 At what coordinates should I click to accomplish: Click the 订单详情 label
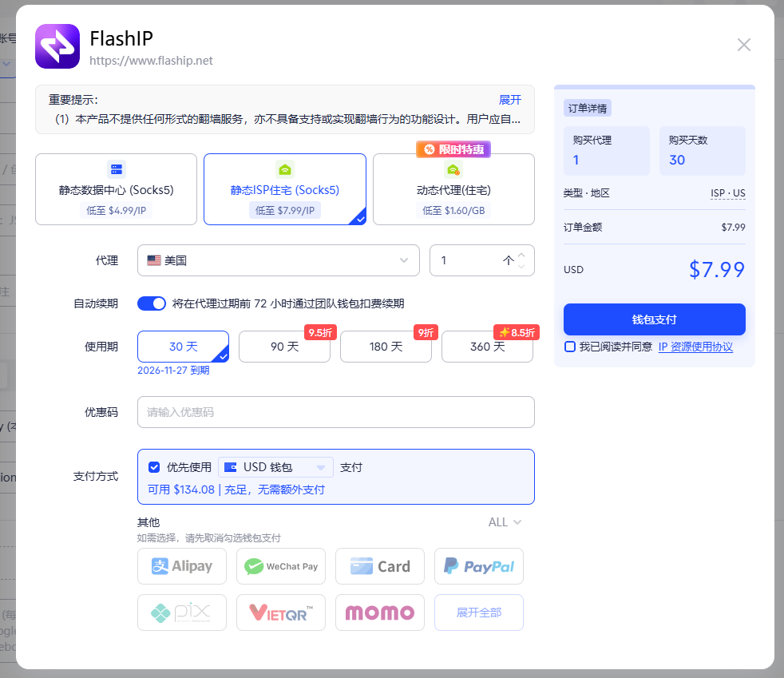pyautogui.click(x=588, y=108)
